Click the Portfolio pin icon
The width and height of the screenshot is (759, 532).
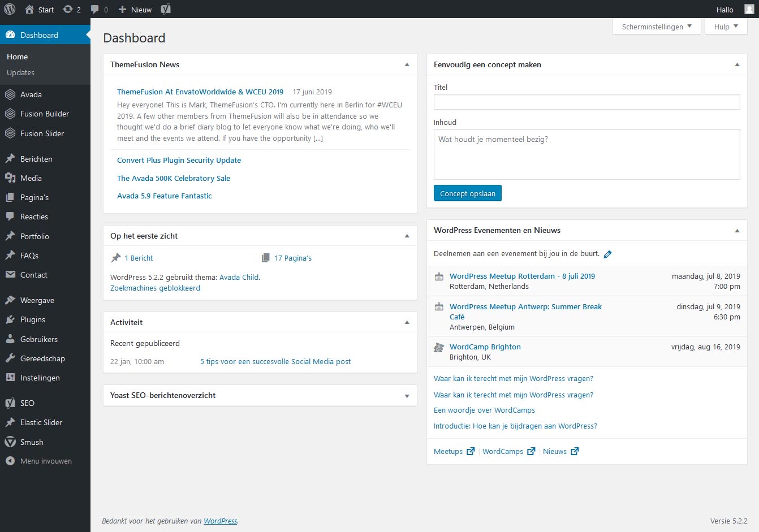10,236
